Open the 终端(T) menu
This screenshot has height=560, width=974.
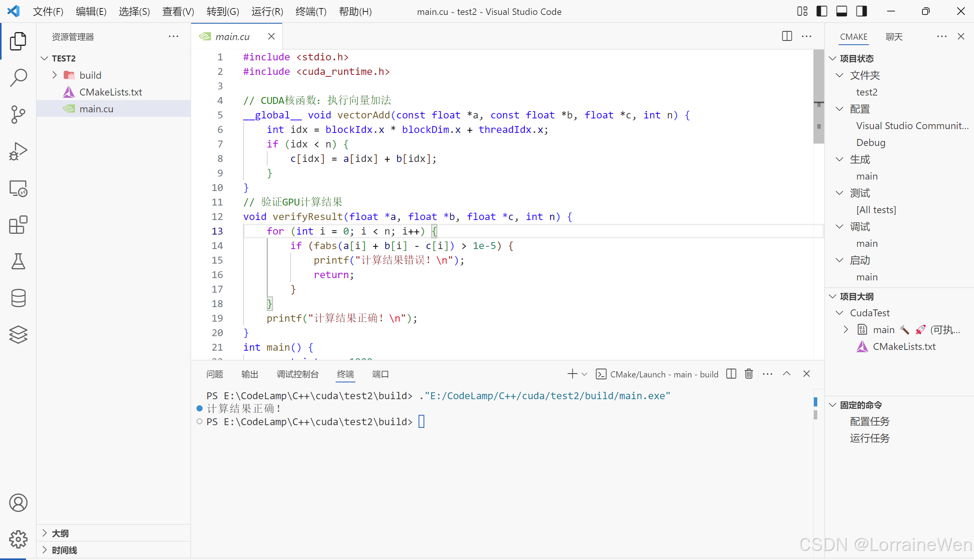click(310, 11)
